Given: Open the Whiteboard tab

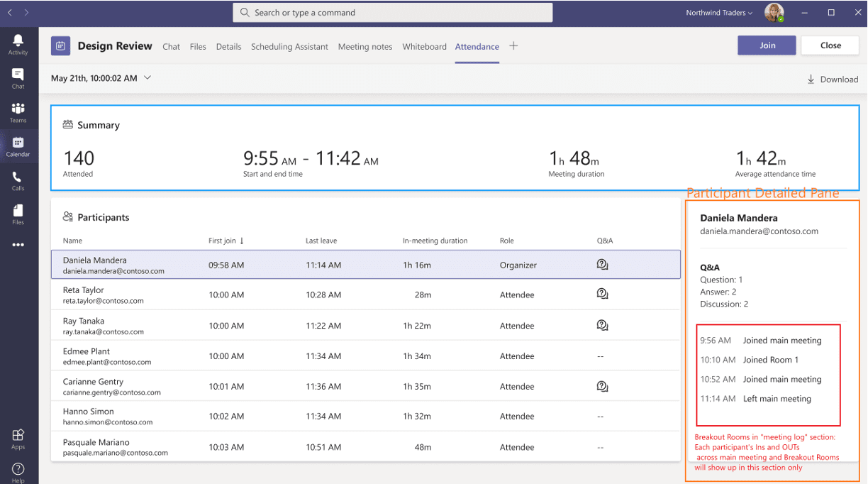Looking at the screenshot, I should (x=424, y=46).
